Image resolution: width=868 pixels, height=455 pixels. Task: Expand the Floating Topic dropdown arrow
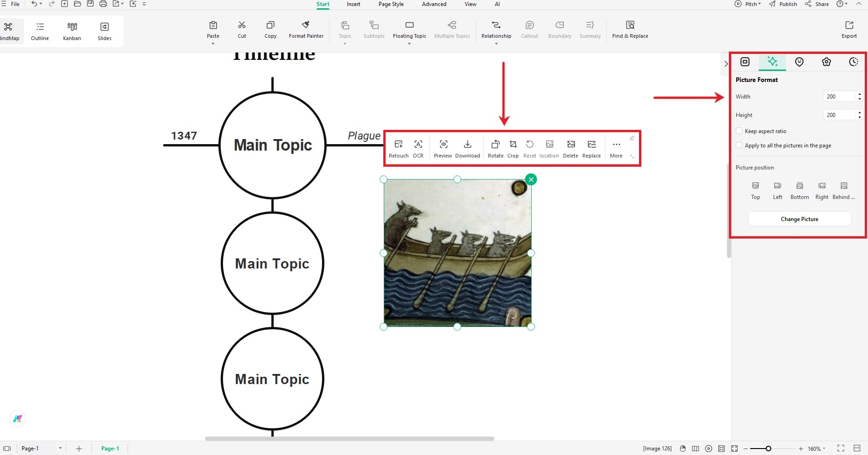pos(409,44)
